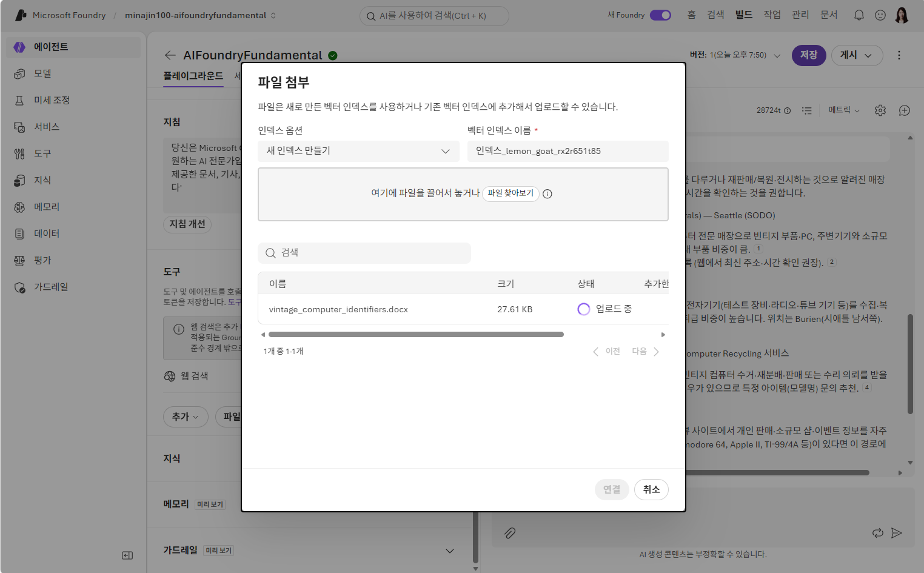Expand the project name switcher in breadcrumb

pyautogui.click(x=273, y=15)
